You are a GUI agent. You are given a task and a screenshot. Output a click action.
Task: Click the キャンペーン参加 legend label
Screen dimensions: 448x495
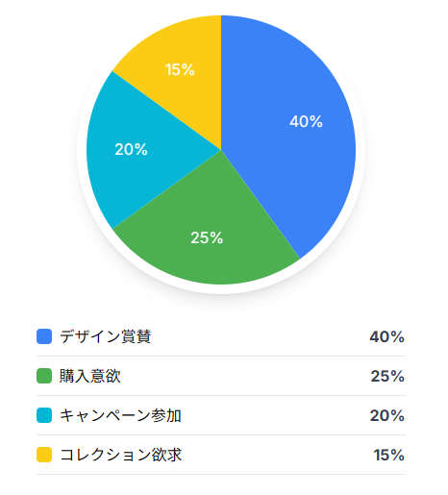121,415
